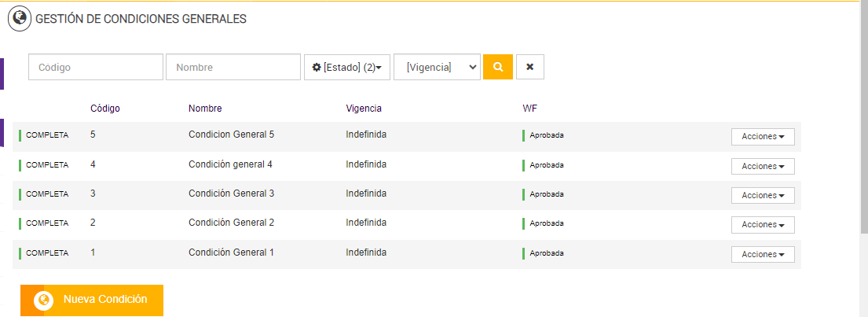The width and height of the screenshot is (868, 317).
Task: Click code 5 in the first row
Action: (93, 135)
